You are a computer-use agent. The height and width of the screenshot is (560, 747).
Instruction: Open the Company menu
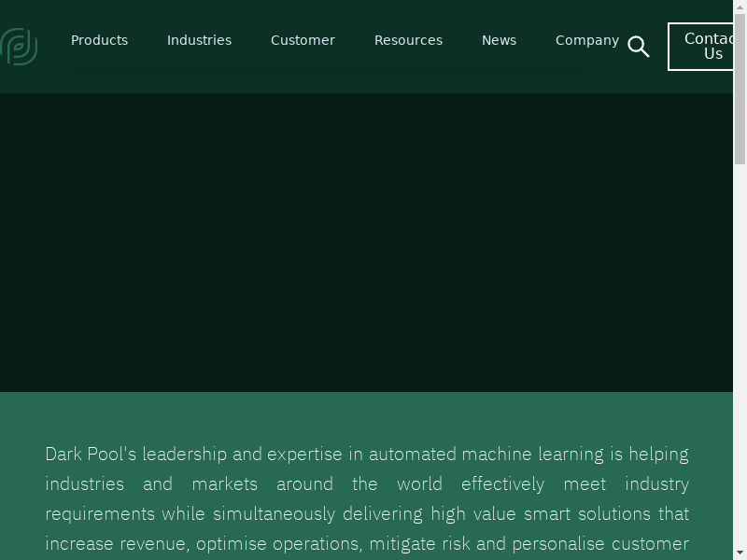pos(587,40)
